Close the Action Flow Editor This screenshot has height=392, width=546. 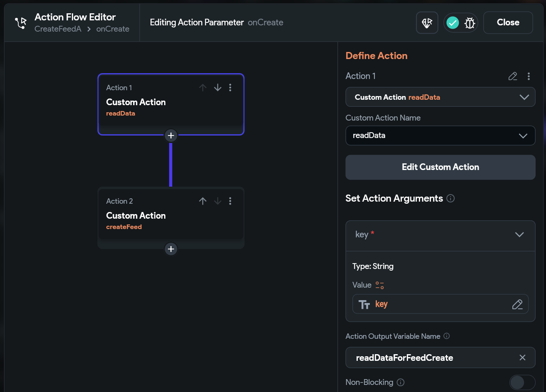508,23
